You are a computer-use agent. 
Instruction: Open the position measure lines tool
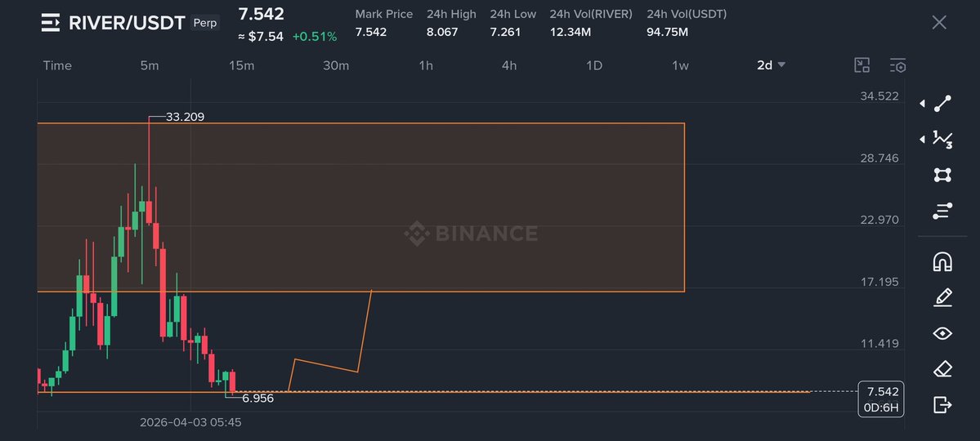(x=942, y=212)
